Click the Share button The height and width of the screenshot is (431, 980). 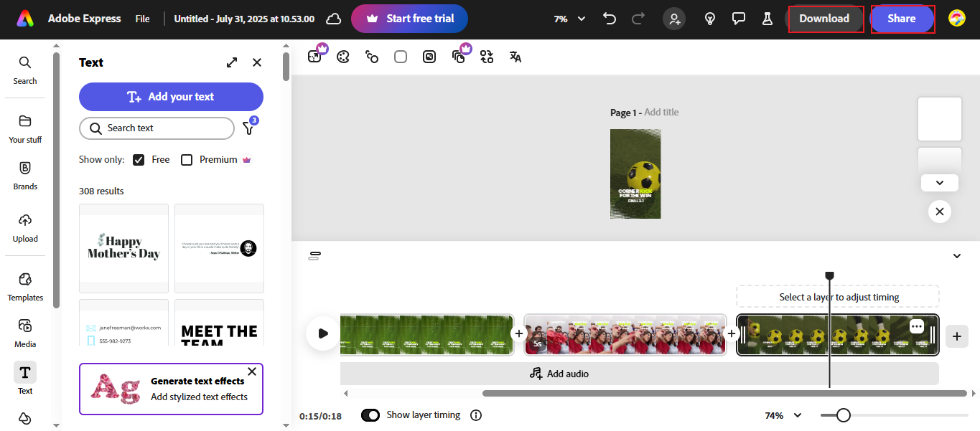tap(902, 19)
